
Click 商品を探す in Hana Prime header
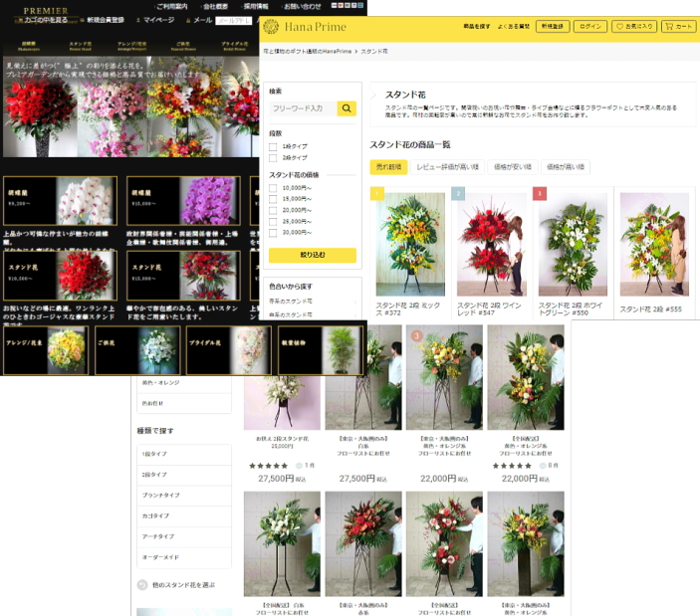(476, 27)
